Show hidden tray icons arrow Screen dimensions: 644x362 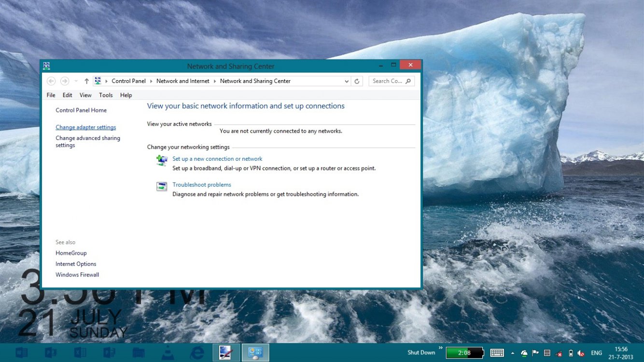(513, 353)
